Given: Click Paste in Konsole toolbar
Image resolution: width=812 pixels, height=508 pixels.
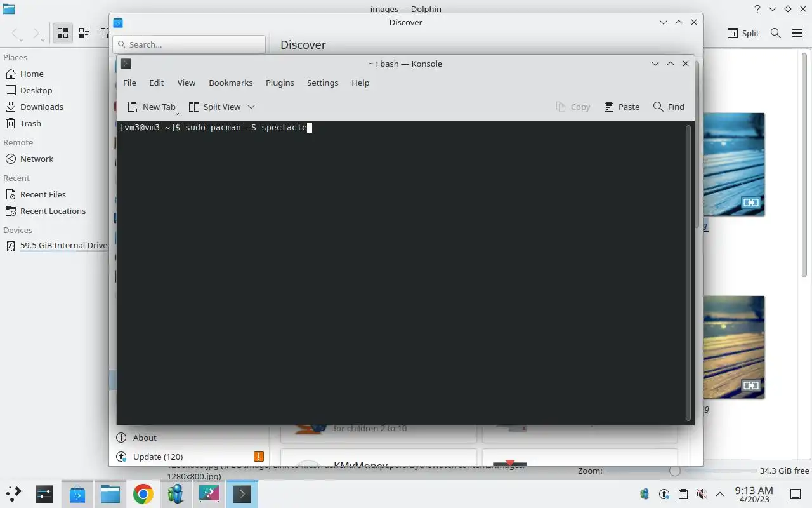Looking at the screenshot, I should coord(622,107).
